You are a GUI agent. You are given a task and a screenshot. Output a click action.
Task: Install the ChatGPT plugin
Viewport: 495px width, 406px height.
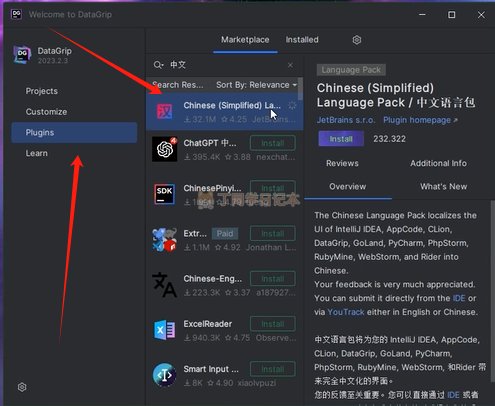pos(273,143)
